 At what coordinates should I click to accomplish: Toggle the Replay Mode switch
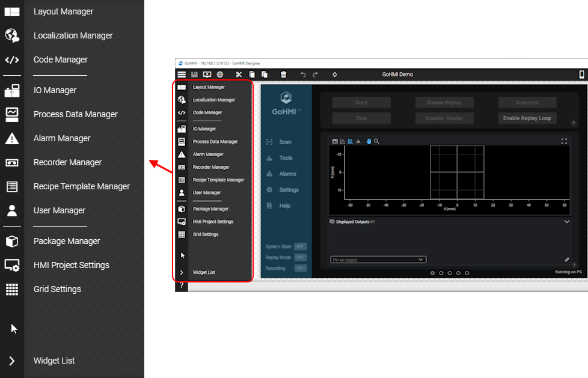pos(300,257)
